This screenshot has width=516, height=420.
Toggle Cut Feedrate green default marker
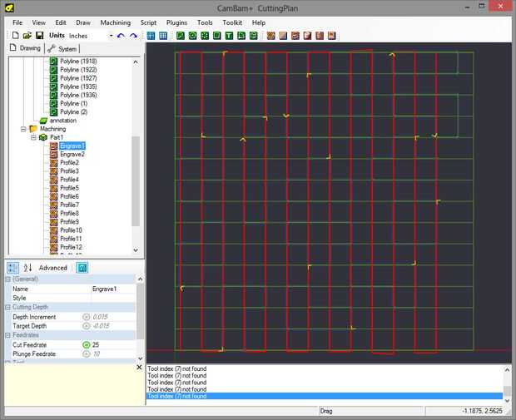tap(86, 344)
